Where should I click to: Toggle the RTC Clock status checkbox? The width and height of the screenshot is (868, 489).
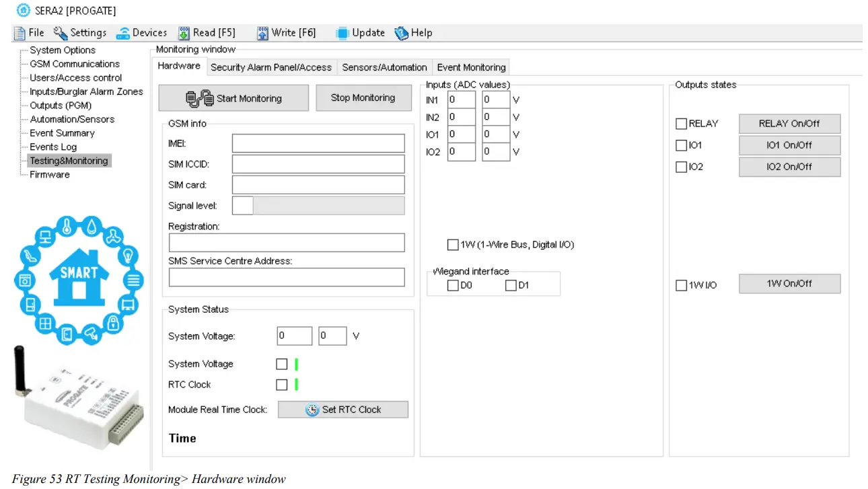(282, 385)
